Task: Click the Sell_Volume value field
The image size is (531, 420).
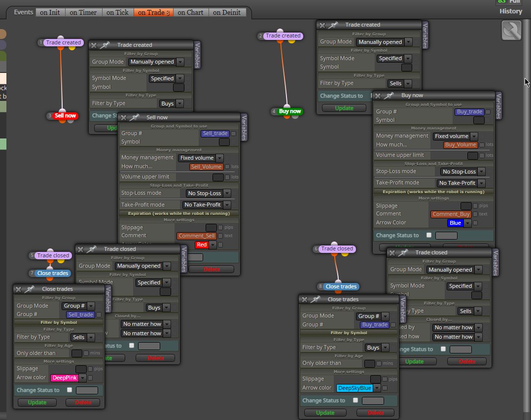Action: click(x=206, y=167)
